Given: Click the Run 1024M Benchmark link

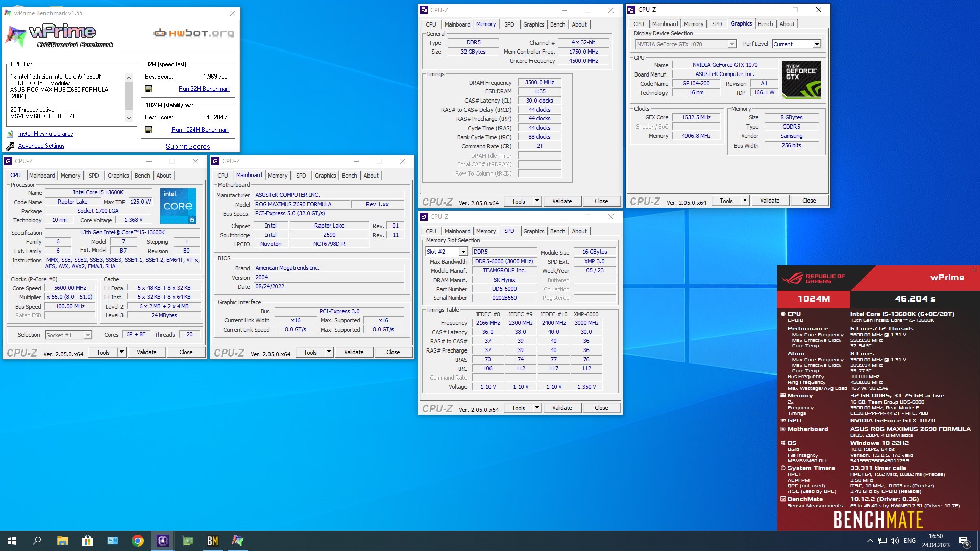Looking at the screenshot, I should (200, 130).
